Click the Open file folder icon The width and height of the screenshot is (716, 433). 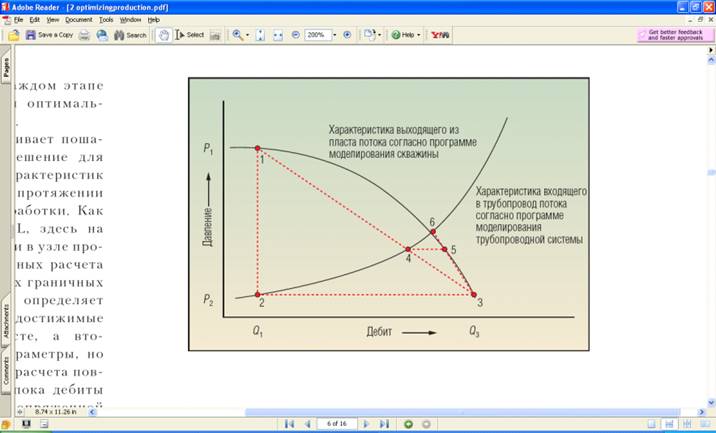14,35
